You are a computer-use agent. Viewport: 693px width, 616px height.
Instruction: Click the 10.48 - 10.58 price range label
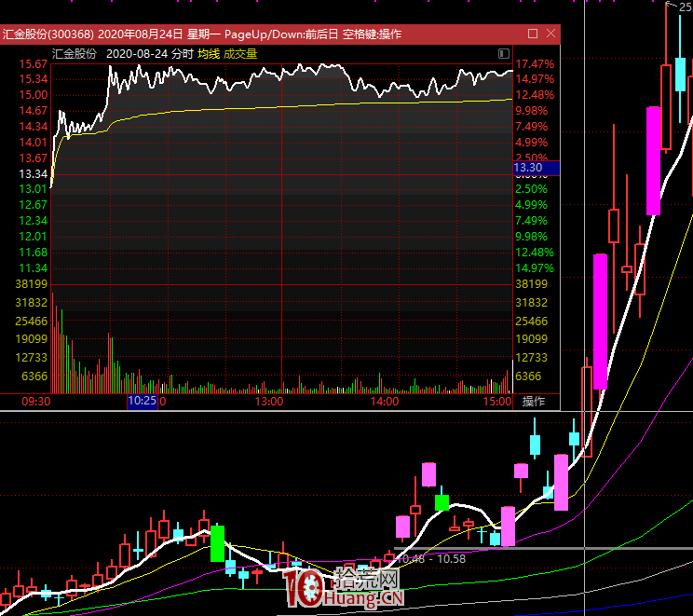(x=430, y=558)
